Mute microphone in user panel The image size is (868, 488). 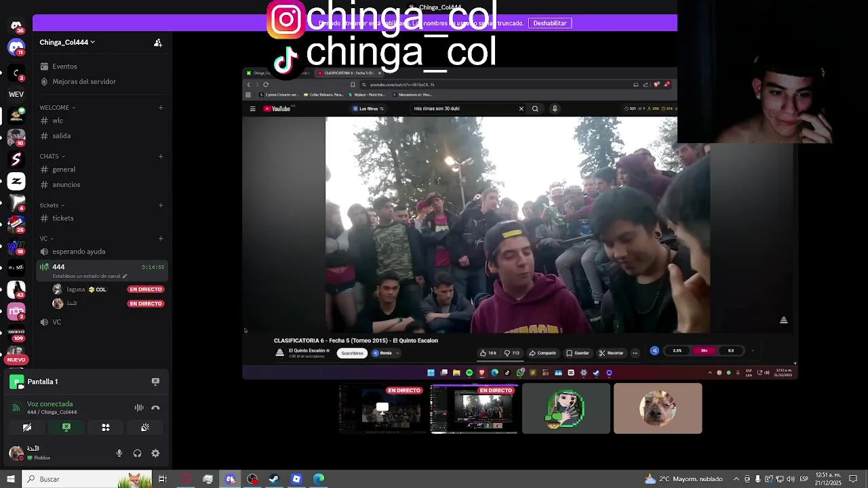pos(119,453)
